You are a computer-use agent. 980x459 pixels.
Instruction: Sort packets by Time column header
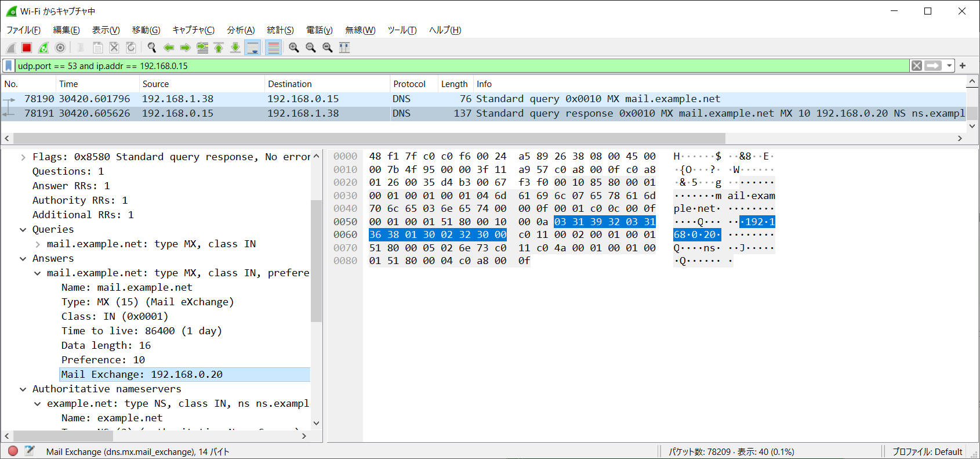(97, 84)
